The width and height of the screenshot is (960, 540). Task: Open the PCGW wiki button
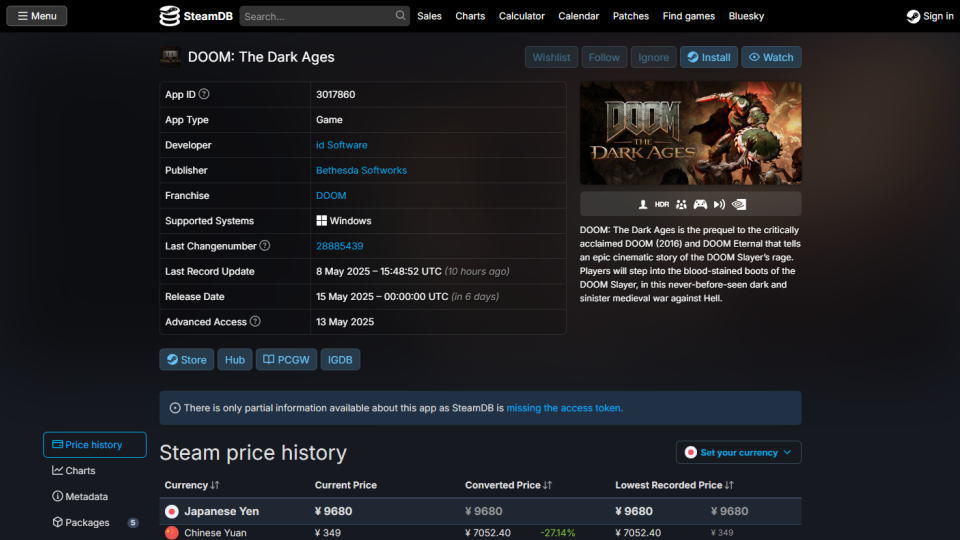(286, 359)
